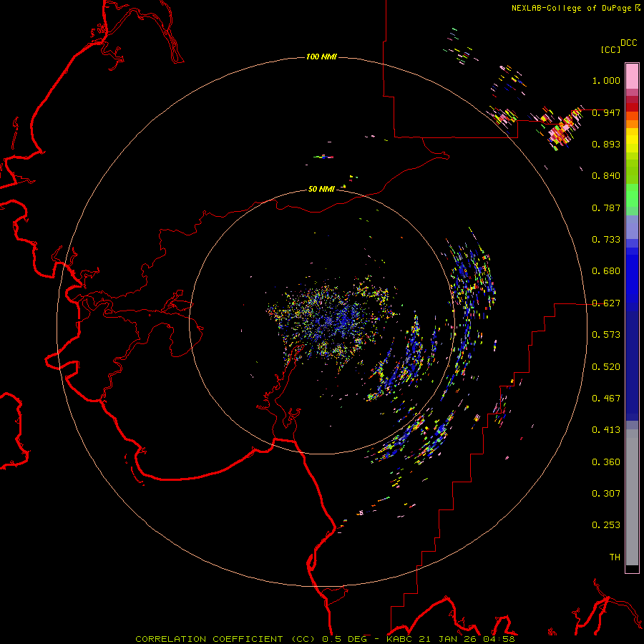Image resolution: width=644 pixels, height=644 pixels.
Task: Click the 0.307 legend value
Action: tap(606, 494)
